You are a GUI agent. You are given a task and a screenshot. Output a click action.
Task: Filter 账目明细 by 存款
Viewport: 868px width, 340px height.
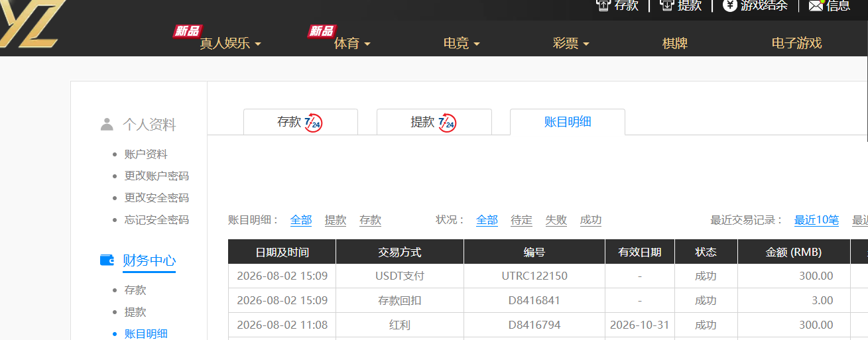click(x=370, y=220)
